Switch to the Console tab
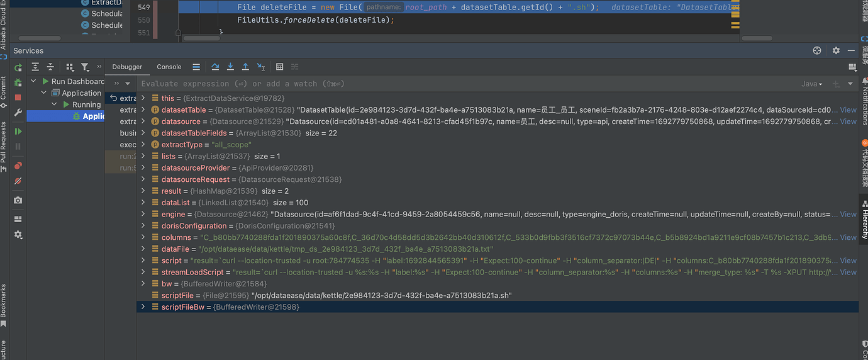This screenshot has width=868, height=360. [x=169, y=67]
